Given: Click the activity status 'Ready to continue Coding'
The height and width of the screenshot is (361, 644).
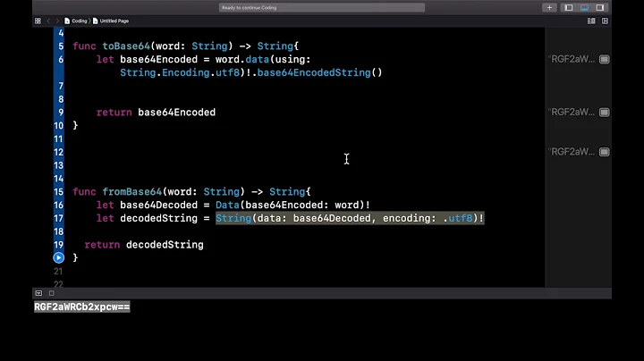Looking at the screenshot, I should click(x=322, y=7).
